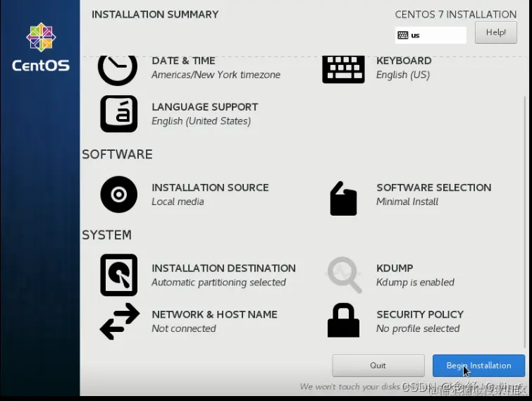Open the Help! button

click(x=496, y=32)
